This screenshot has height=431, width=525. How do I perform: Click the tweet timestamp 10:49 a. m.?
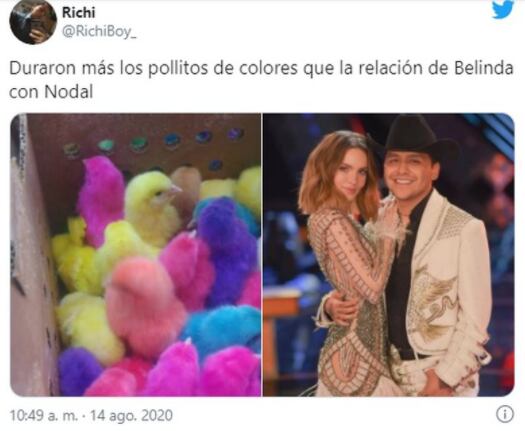click(44, 416)
